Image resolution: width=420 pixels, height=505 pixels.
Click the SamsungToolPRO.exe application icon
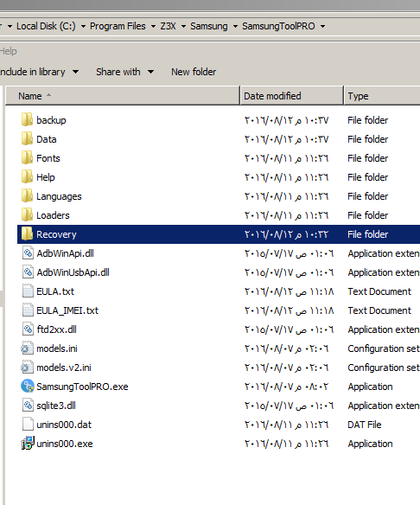click(28, 387)
